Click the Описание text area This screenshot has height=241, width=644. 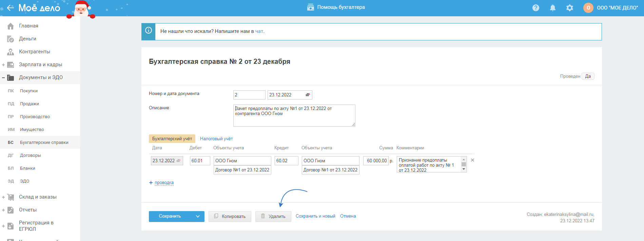point(294,115)
